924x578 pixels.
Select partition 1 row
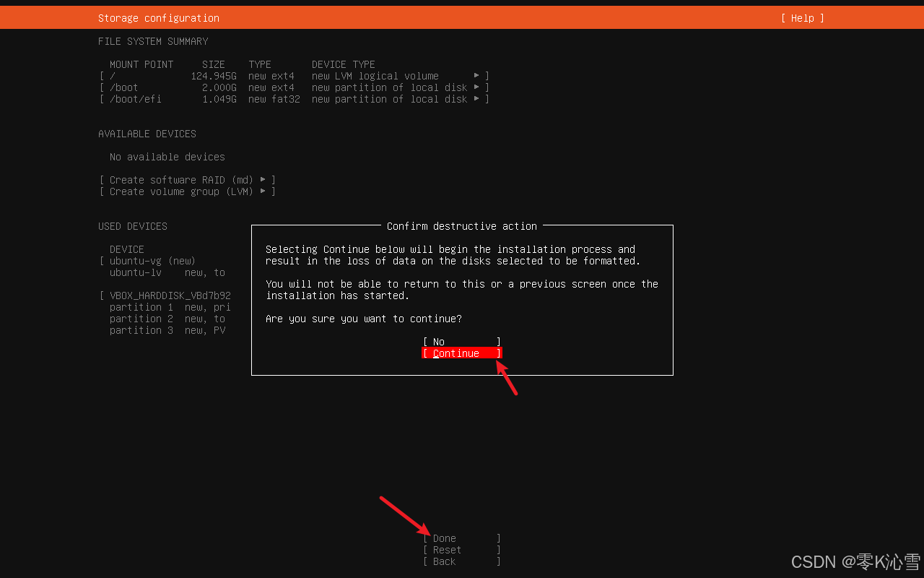(x=170, y=307)
